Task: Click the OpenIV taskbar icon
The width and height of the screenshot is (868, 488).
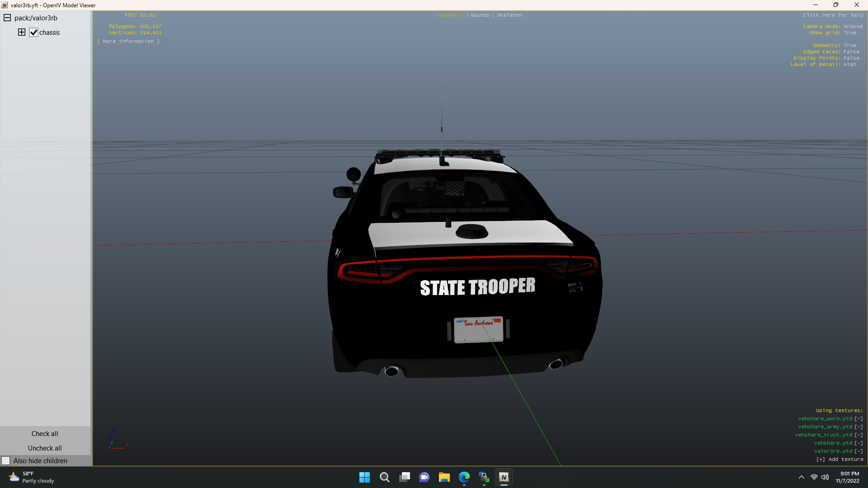Action: coord(504,477)
